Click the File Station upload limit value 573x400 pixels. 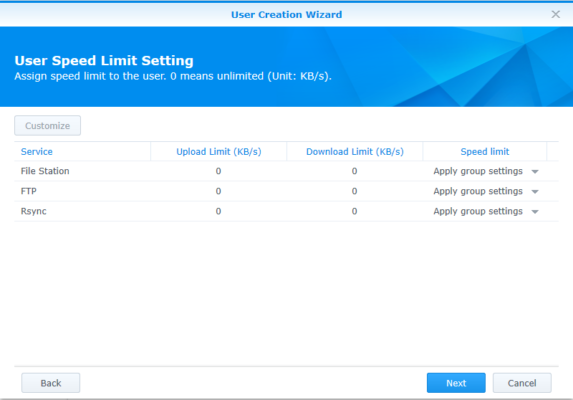(218, 171)
